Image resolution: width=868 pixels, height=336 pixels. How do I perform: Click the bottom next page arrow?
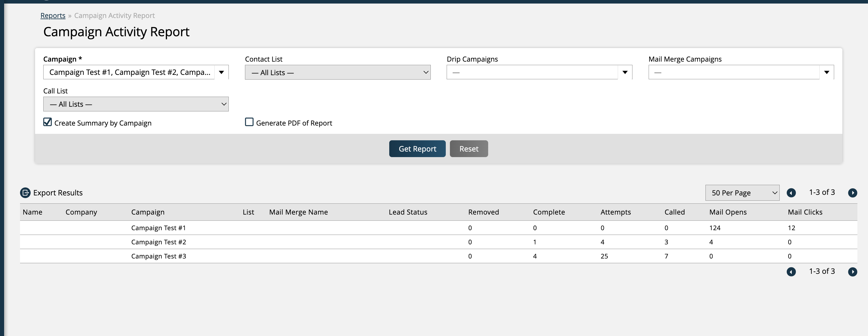coord(852,271)
